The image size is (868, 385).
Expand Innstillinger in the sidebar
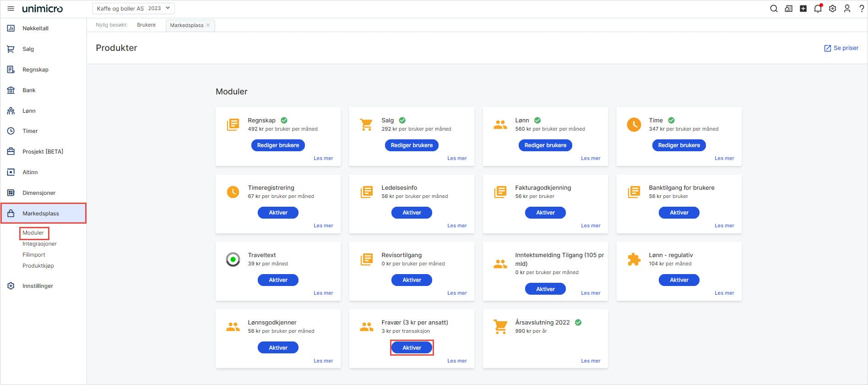(38, 286)
